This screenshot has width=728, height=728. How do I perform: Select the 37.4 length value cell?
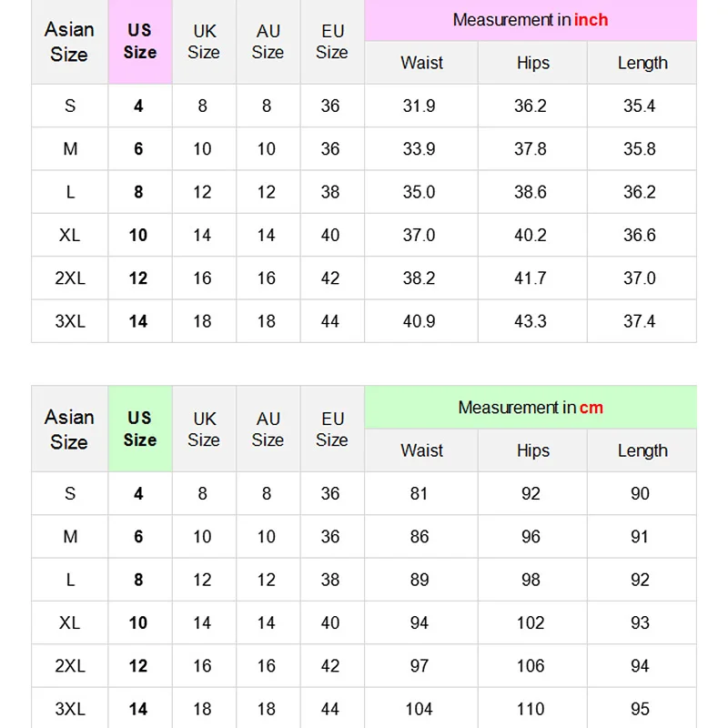(x=640, y=321)
